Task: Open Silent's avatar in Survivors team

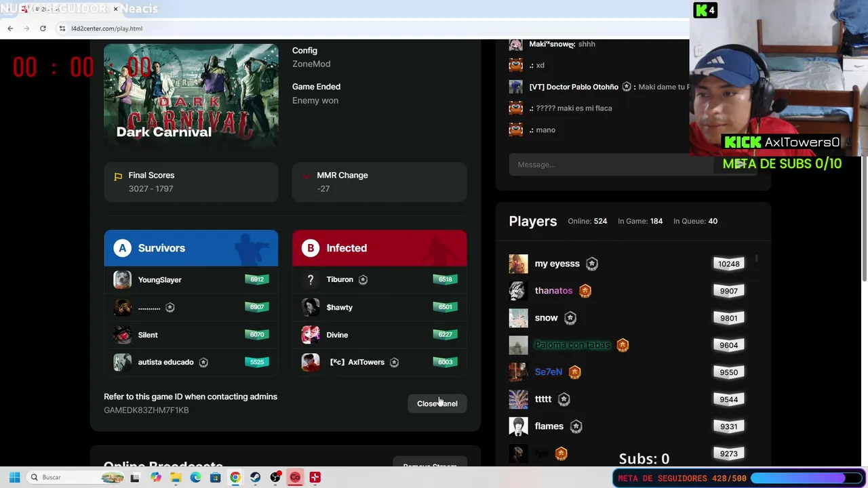Action: pos(122,335)
